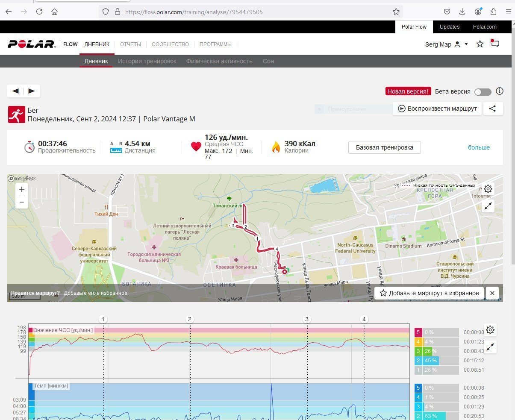515x420 pixels.
Task: Open the browser extensions puzzle icon
Action: coord(493,12)
